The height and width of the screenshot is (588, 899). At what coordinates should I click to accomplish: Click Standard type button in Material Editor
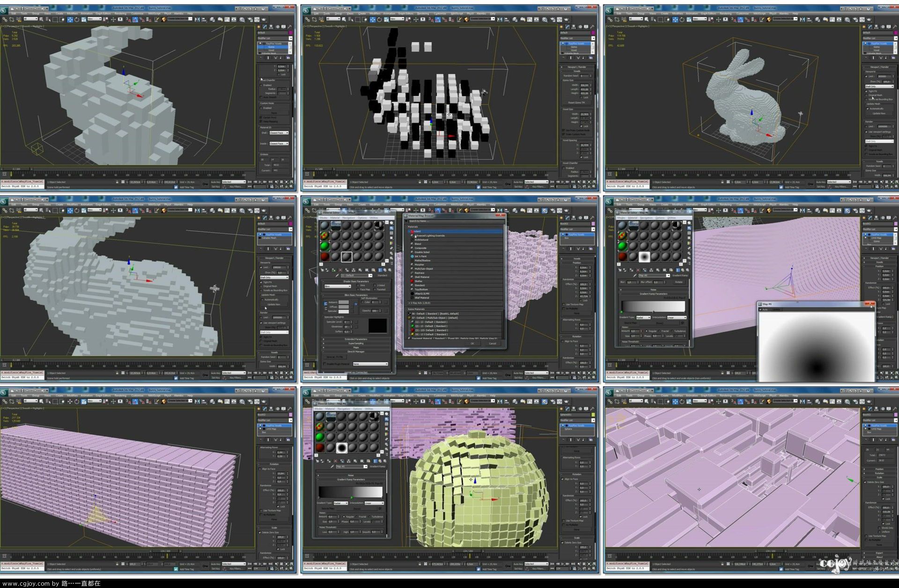point(383,275)
